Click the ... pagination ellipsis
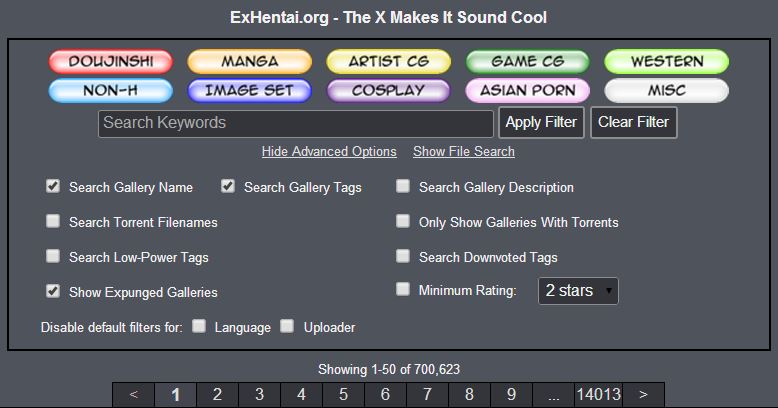 (x=553, y=395)
